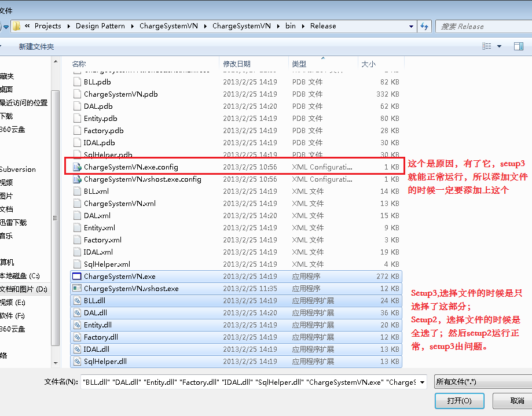This screenshot has height=416, width=532.
Task: Select Subversion in navigation pane
Action: [x=17, y=169]
